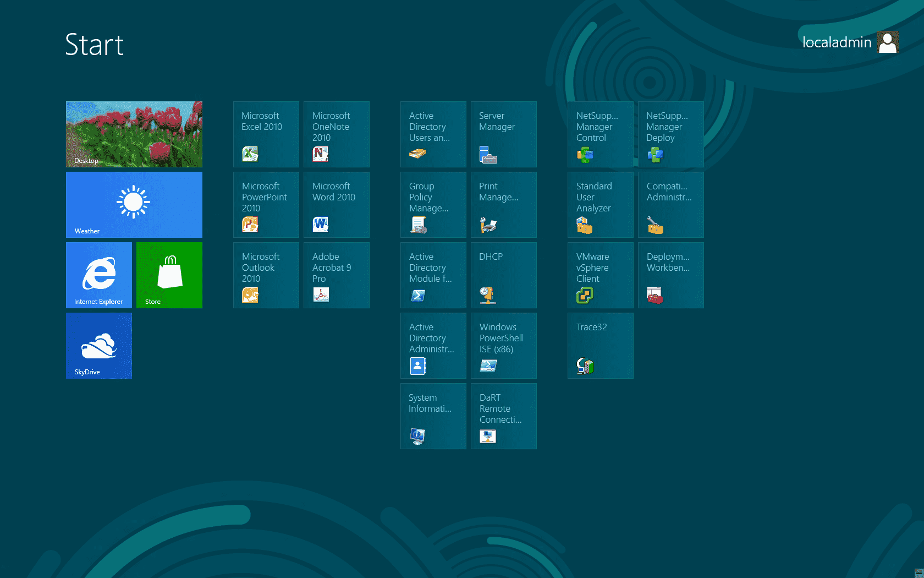The height and width of the screenshot is (578, 924).
Task: Launch Windows PowerShell ISE (x86) icon
Action: (488, 366)
